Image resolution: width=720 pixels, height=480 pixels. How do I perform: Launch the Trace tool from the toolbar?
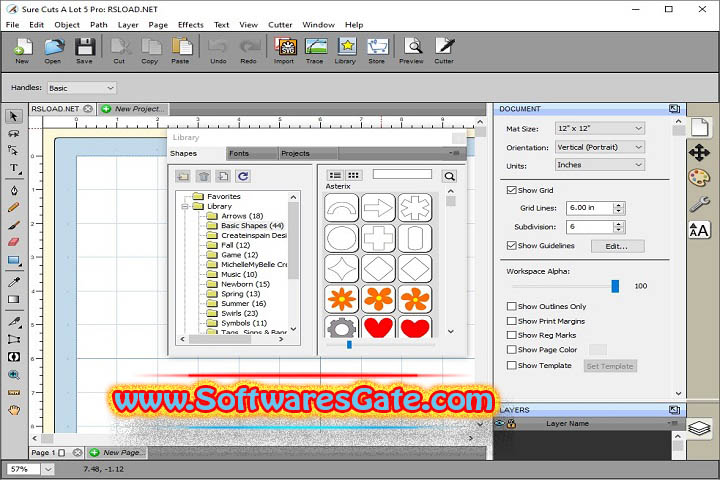click(x=315, y=50)
